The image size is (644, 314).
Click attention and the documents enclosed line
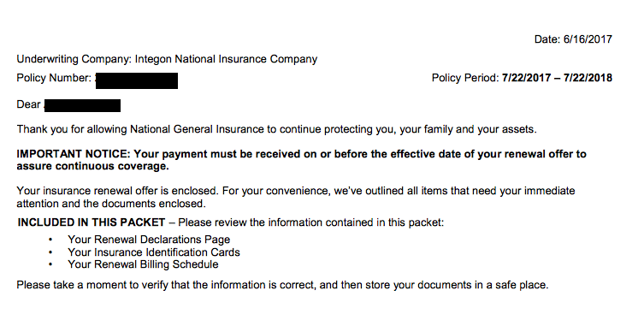click(x=111, y=204)
